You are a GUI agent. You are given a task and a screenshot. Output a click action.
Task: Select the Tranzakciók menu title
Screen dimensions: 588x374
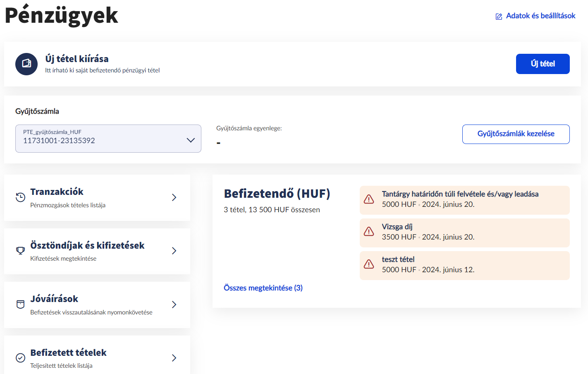click(57, 192)
